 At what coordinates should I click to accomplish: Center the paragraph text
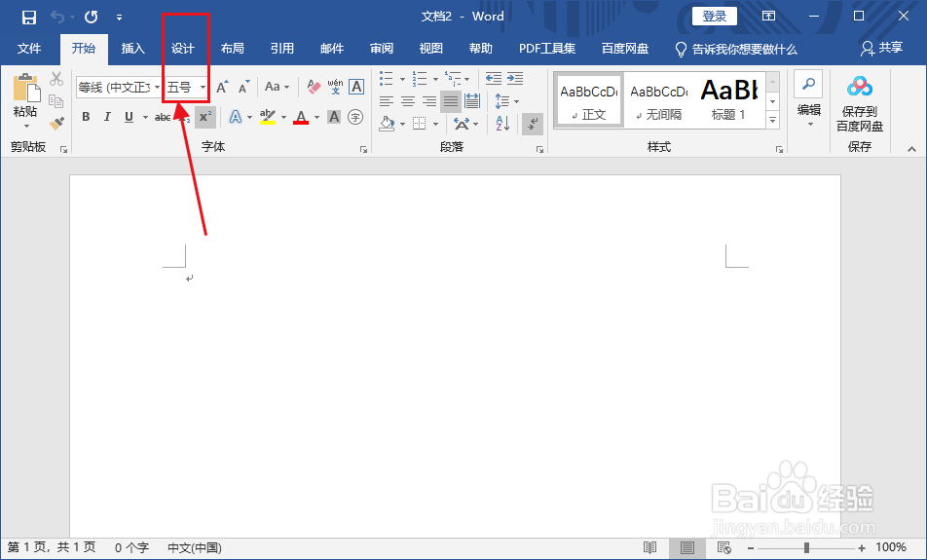pyautogui.click(x=407, y=101)
